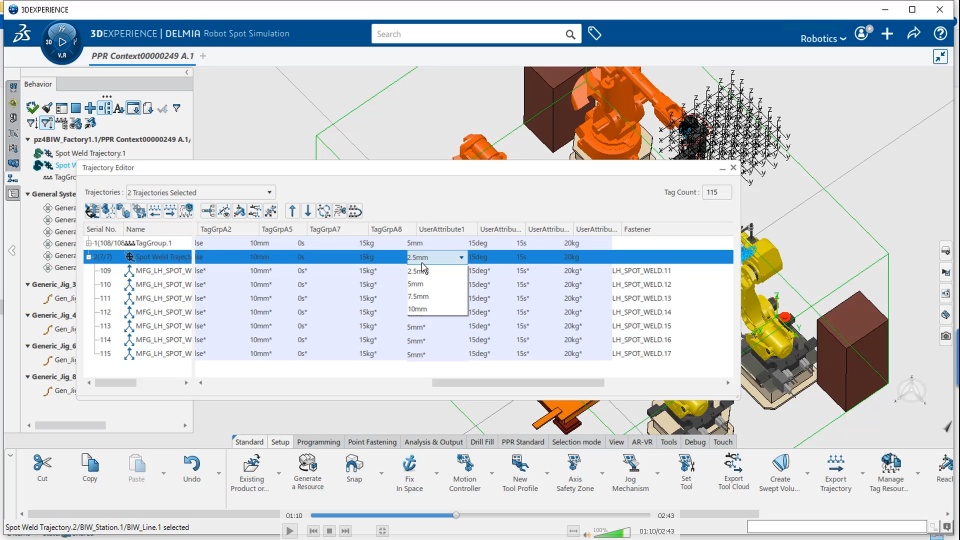Choose 10mm from the dropdown list

pos(437,309)
